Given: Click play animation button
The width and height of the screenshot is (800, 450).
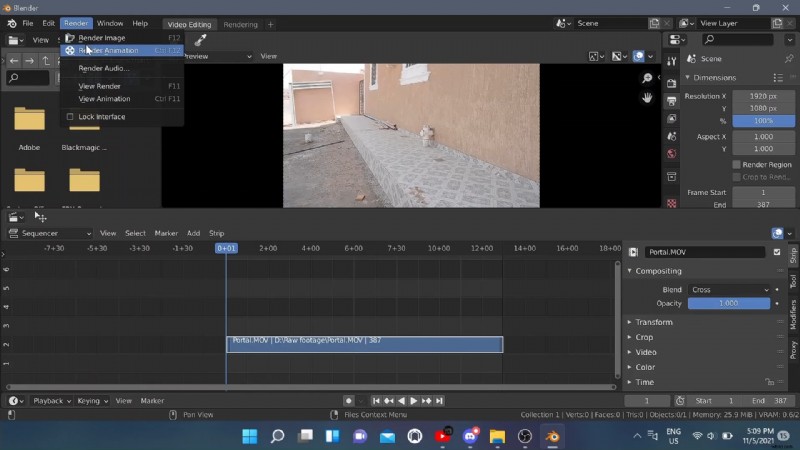Looking at the screenshot, I should [x=414, y=401].
